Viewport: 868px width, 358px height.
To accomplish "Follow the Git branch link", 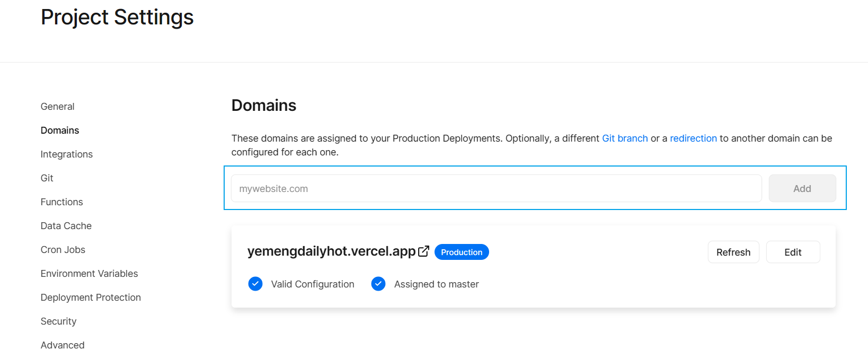I will coord(625,138).
